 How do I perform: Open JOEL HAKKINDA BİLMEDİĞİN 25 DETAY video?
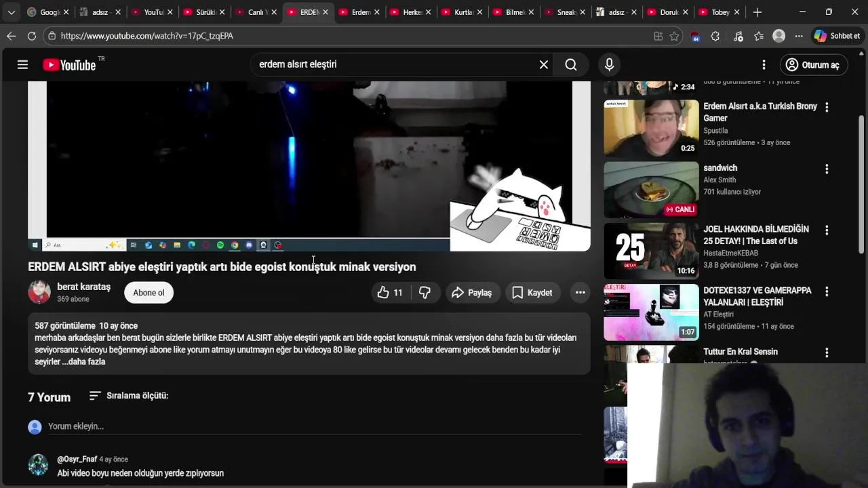[x=756, y=235]
